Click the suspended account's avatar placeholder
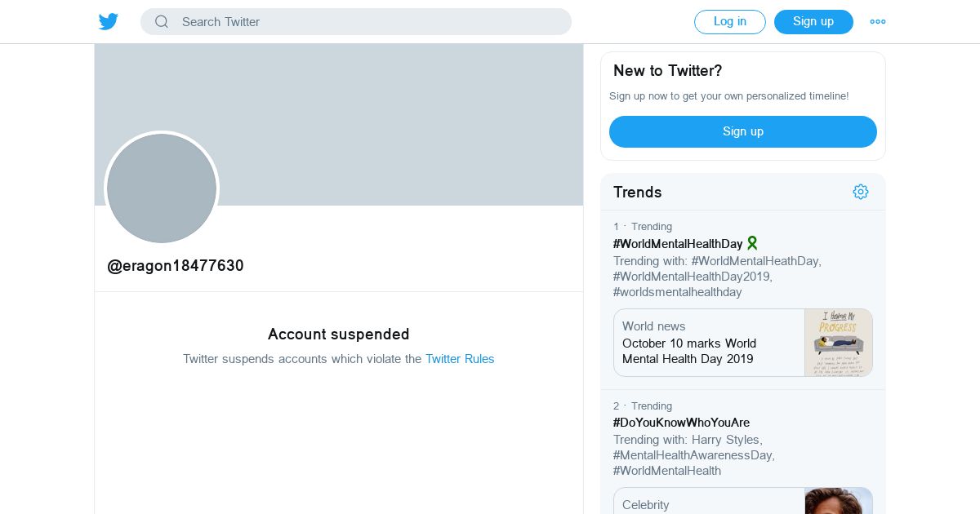This screenshot has height=514, width=980. [162, 188]
